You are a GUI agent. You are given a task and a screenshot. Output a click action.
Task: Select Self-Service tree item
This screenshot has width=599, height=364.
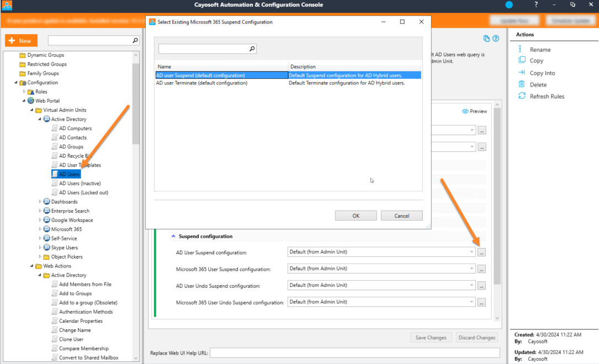[x=64, y=238]
